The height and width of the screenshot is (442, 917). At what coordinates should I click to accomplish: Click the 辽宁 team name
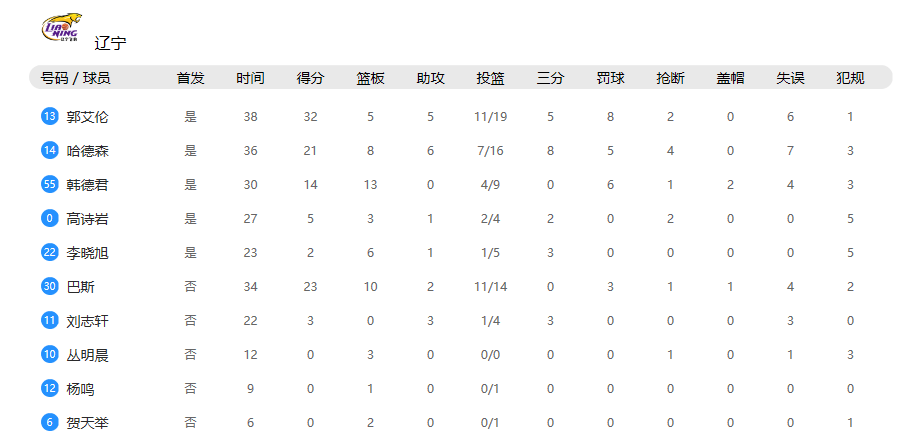pos(110,43)
